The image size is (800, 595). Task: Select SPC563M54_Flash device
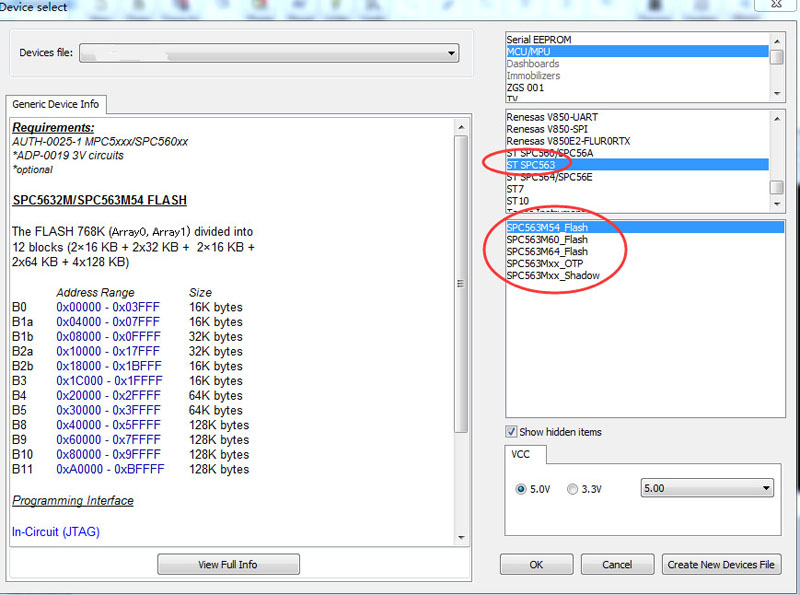coord(645,228)
